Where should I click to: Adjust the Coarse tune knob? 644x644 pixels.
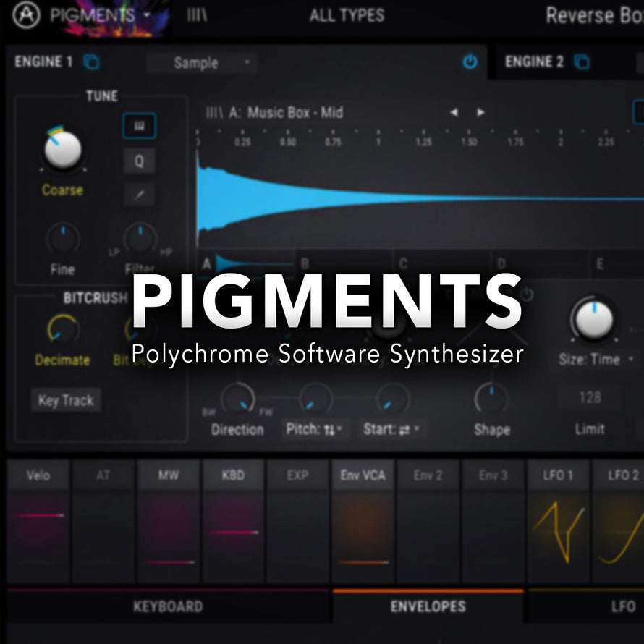click(x=62, y=150)
